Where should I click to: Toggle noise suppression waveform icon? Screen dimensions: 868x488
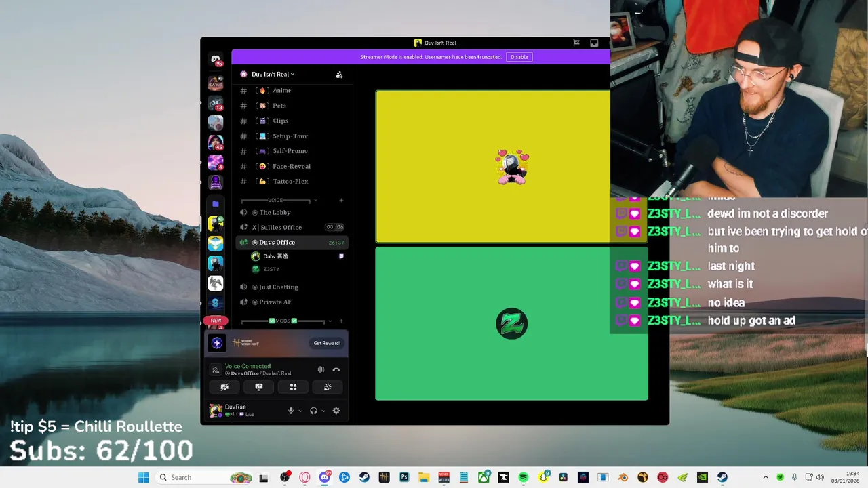point(321,369)
